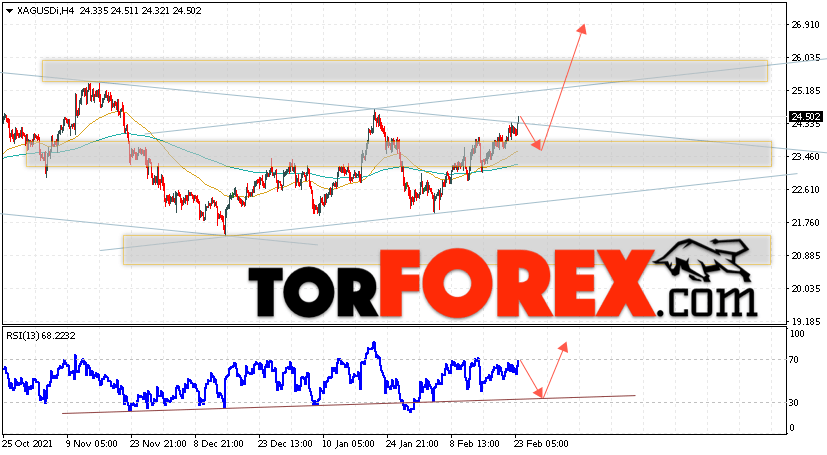827x455 pixels.
Task: Click the RSI(13) 68.2232 indicator label
Action: 41,336
